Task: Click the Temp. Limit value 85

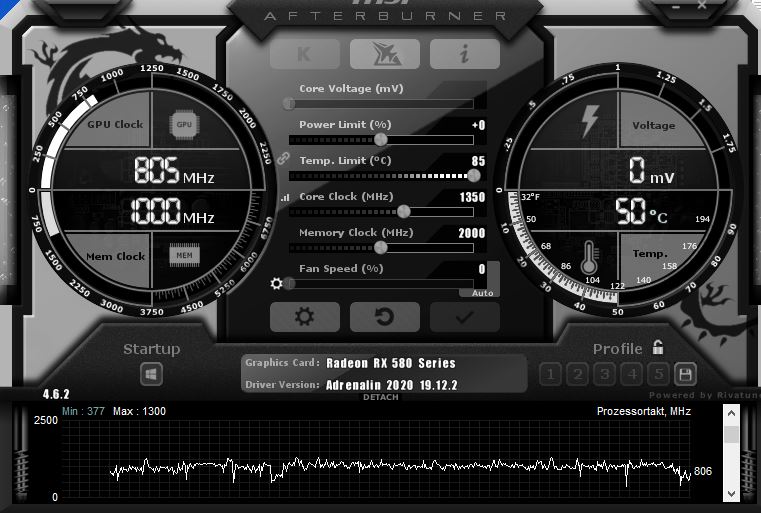Action: tap(478, 161)
